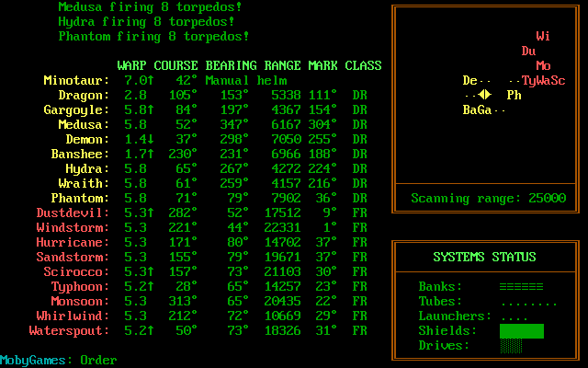Click the gray Drives status bar
Screen dimensions: 588x368
coord(510,345)
